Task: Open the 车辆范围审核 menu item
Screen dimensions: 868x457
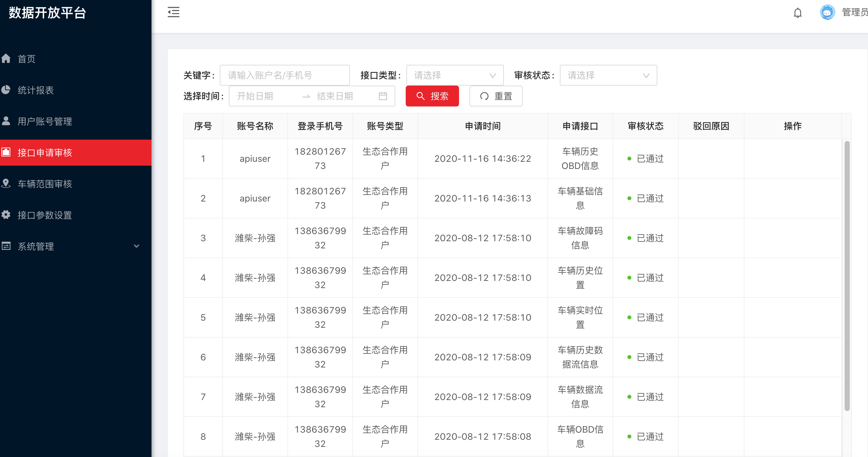Action: point(45,184)
